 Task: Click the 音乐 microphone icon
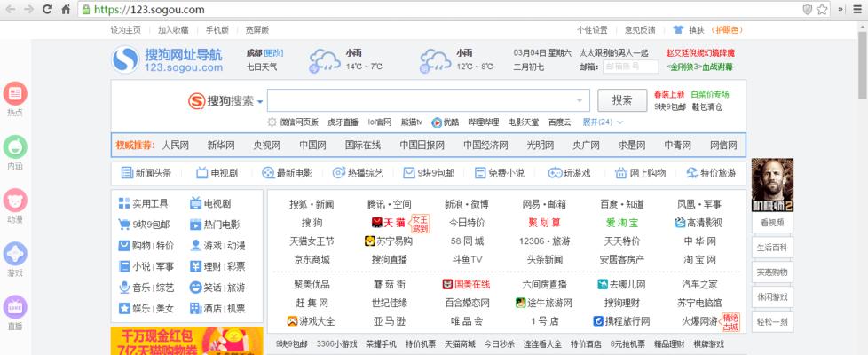coord(124,288)
